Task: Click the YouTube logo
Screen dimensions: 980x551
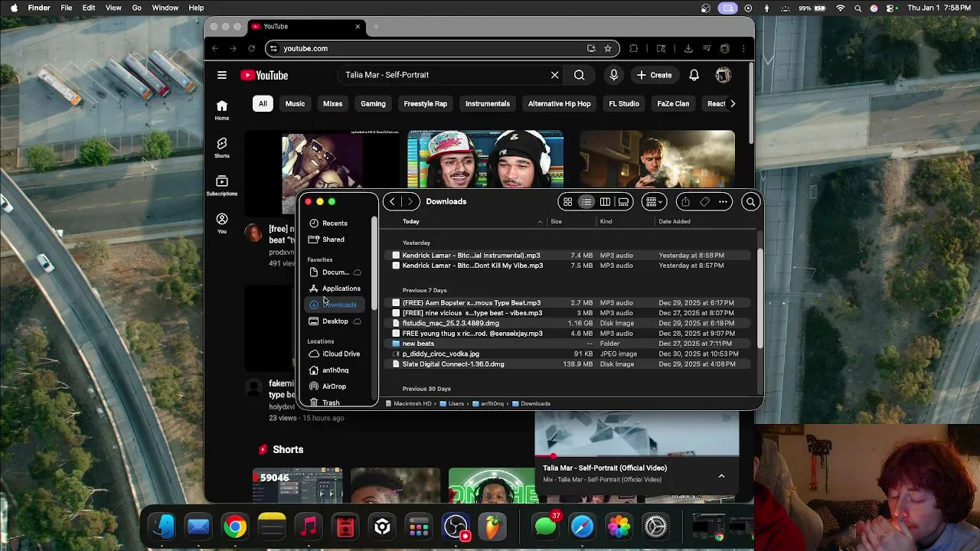Action: pyautogui.click(x=264, y=75)
